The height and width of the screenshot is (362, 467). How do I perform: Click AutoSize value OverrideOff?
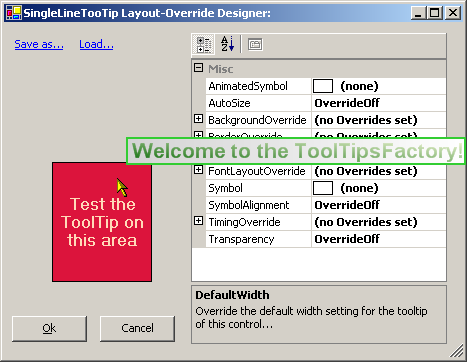point(347,103)
